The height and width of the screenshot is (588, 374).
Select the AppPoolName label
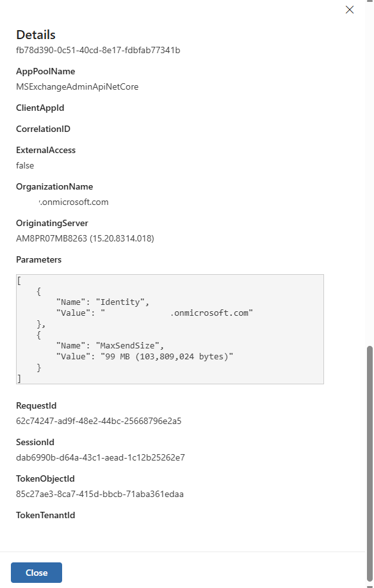(x=45, y=71)
